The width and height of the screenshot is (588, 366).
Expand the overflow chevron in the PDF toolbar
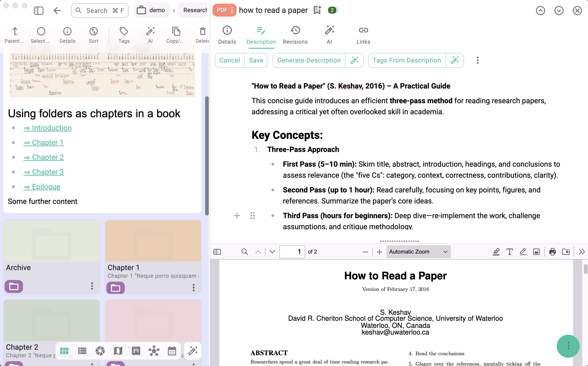tap(582, 252)
